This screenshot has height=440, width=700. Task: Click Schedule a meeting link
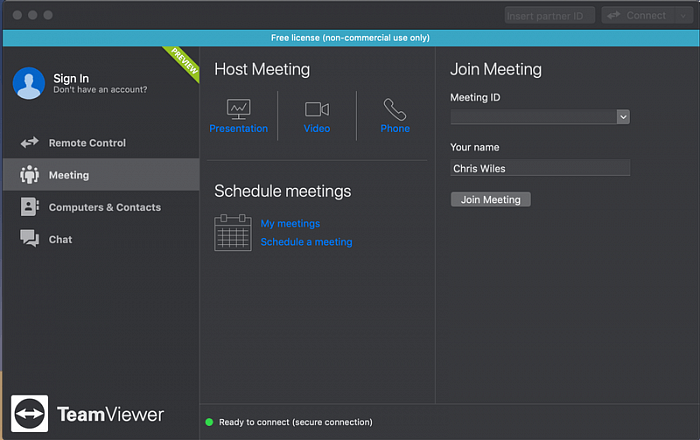coord(306,242)
